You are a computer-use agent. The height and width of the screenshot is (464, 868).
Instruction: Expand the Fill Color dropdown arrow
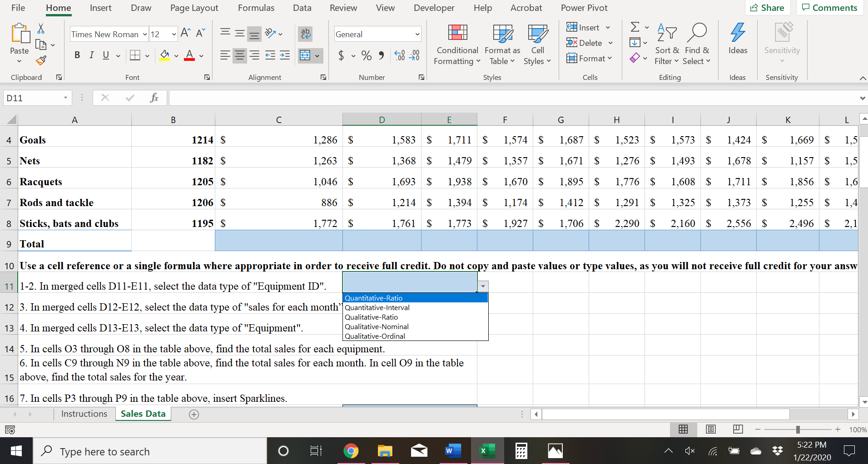[176, 55]
